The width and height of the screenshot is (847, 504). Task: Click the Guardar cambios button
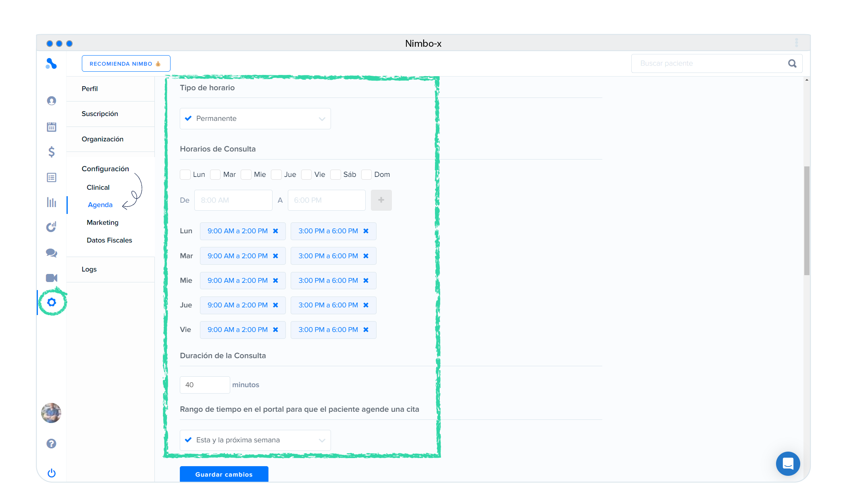click(224, 474)
